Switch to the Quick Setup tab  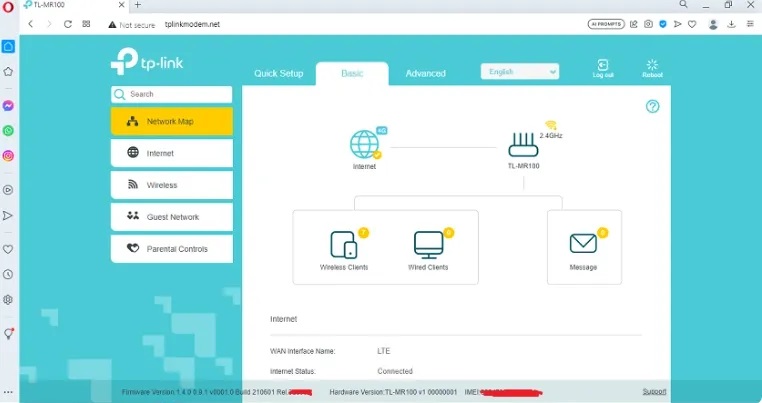tap(278, 73)
